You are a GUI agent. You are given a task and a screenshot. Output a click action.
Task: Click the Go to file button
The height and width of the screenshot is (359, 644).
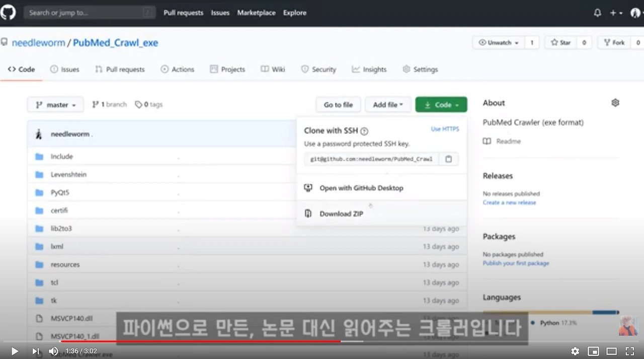[x=338, y=105]
